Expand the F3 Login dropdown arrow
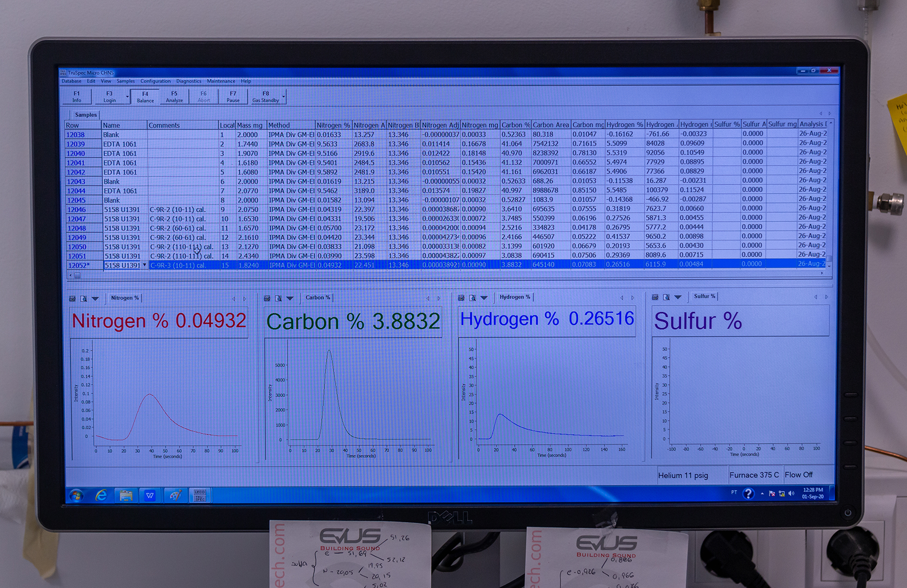The width and height of the screenshot is (907, 588). [127, 97]
